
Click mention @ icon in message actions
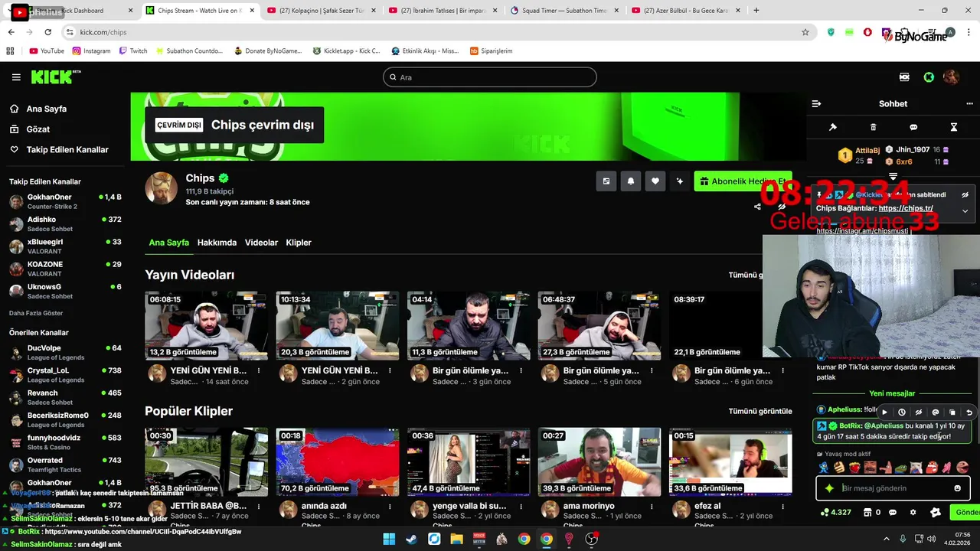936,412
